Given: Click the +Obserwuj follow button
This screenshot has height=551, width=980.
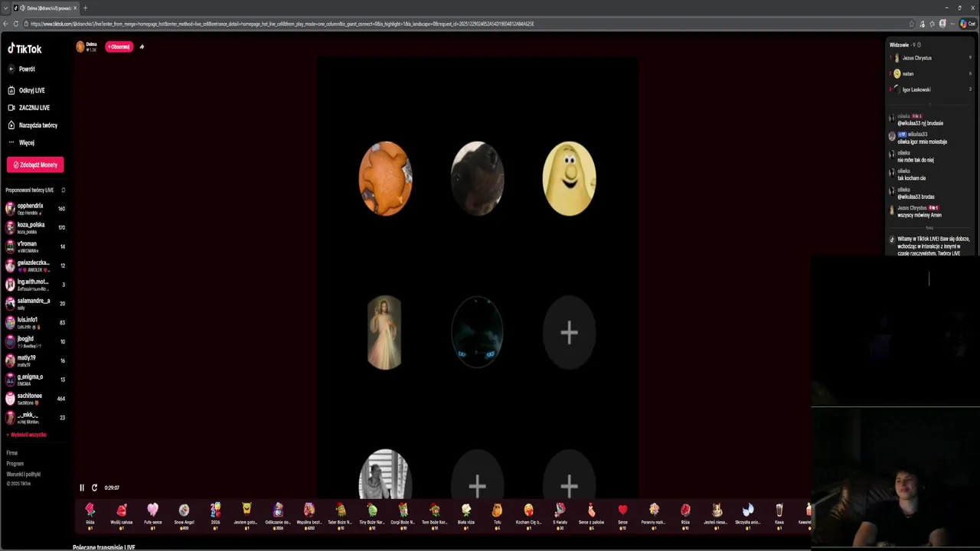Looking at the screenshot, I should pyautogui.click(x=119, y=47).
